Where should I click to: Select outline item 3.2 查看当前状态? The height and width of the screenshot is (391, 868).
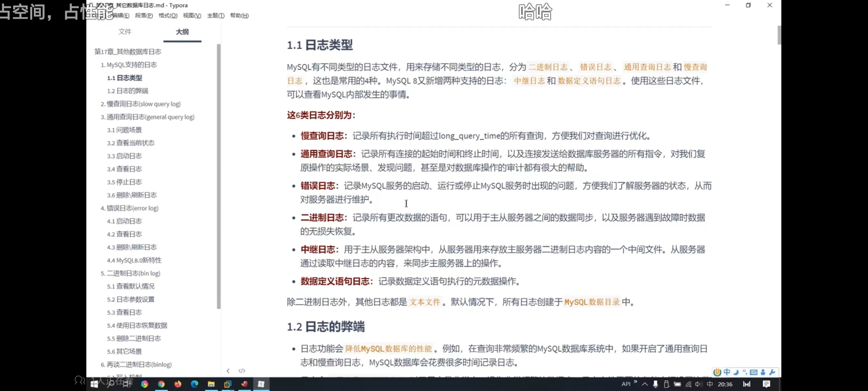click(x=131, y=143)
